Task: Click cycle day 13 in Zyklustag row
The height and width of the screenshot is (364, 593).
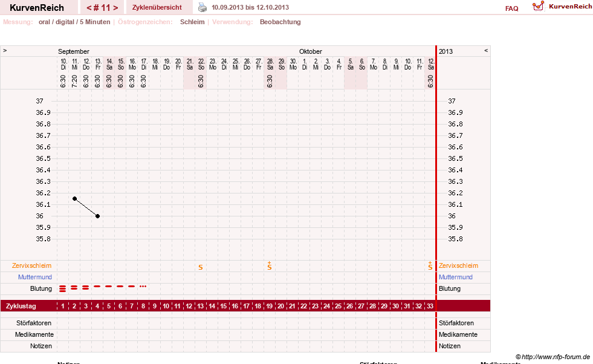Action: pos(201,306)
